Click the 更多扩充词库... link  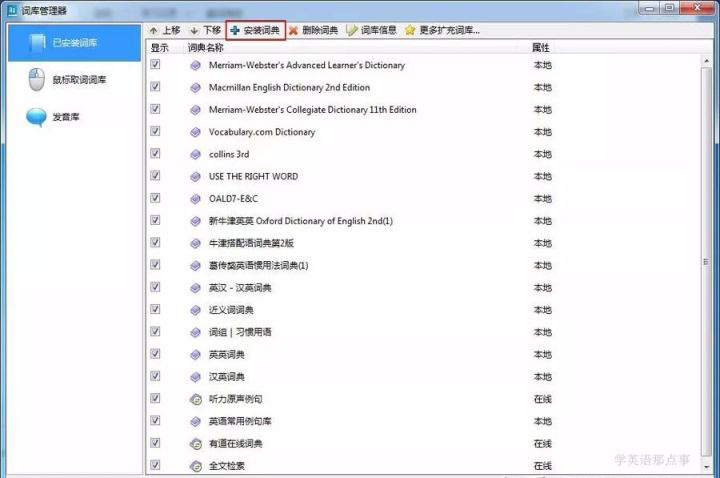tap(450, 31)
